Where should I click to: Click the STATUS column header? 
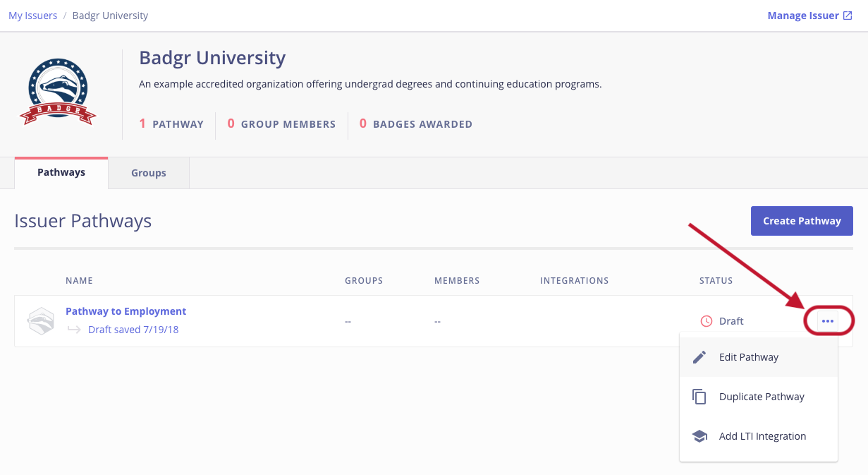click(x=716, y=281)
